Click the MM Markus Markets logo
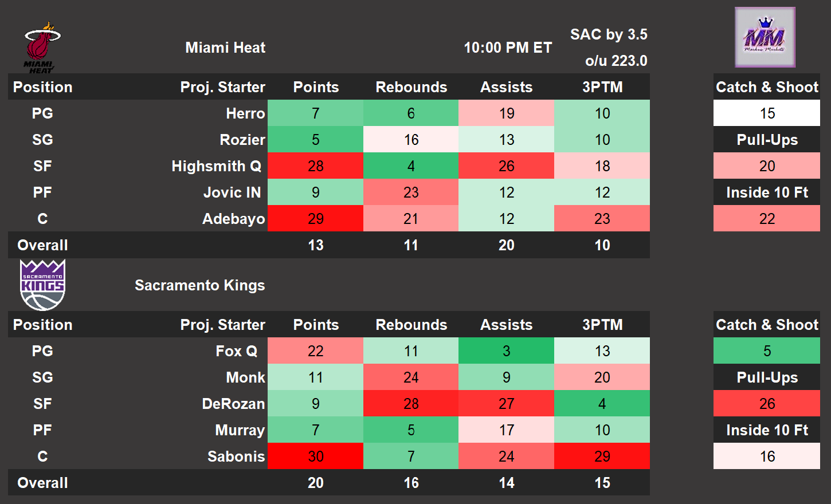831x504 pixels. point(765,37)
